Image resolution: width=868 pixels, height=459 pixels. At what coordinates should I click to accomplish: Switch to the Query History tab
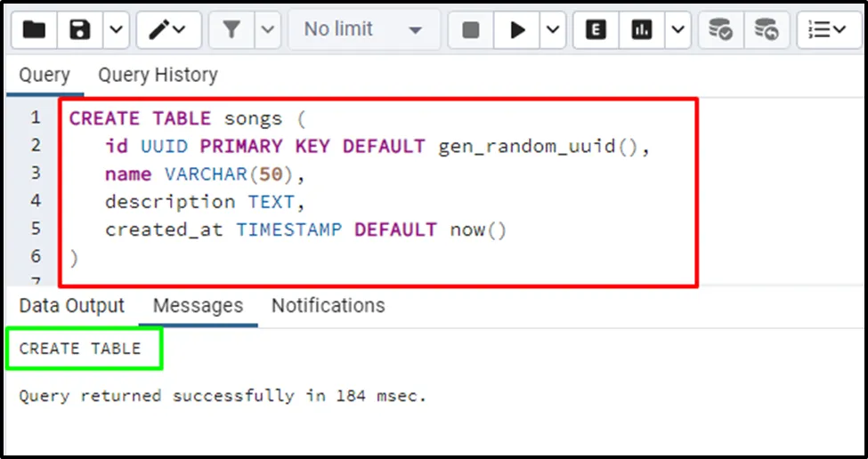click(x=158, y=76)
